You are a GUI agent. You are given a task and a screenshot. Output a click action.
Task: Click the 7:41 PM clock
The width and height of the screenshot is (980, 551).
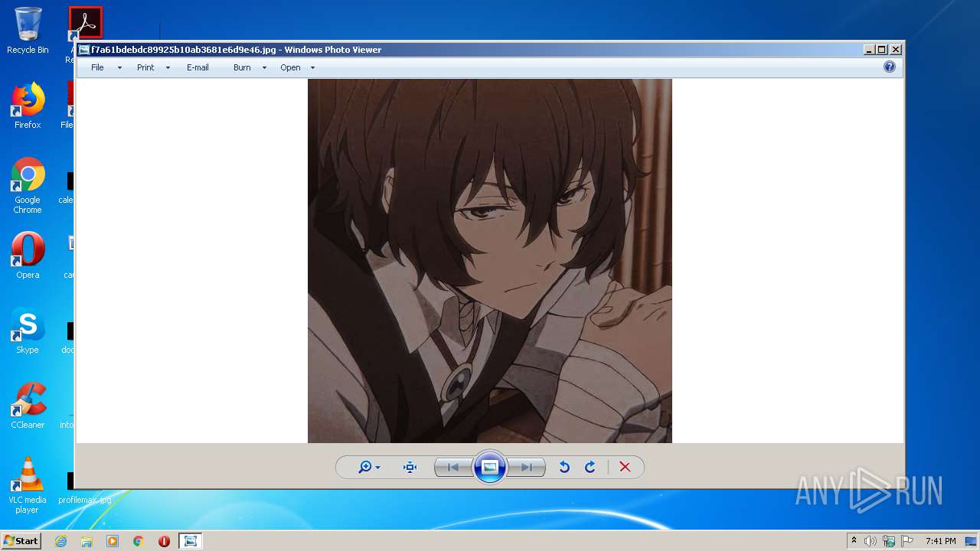[x=941, y=541]
